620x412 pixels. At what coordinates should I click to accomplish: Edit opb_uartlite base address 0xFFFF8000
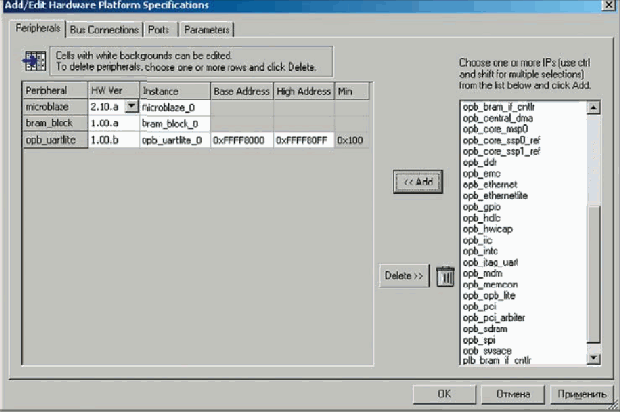(240, 141)
